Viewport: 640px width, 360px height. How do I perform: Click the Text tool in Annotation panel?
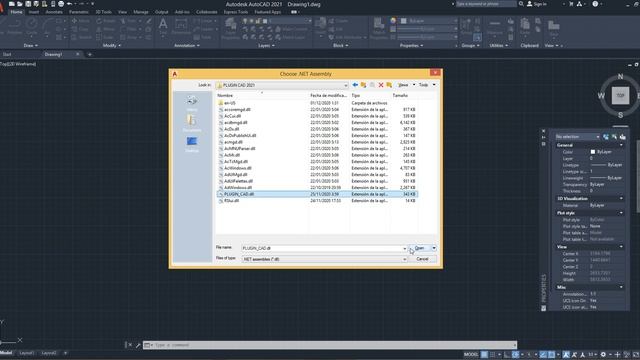point(163,27)
